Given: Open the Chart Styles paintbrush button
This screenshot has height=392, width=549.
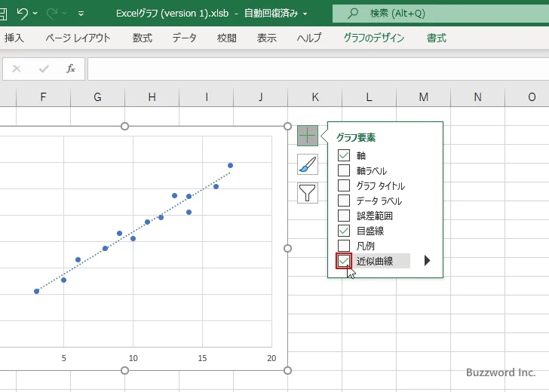Looking at the screenshot, I should pyautogui.click(x=307, y=164).
